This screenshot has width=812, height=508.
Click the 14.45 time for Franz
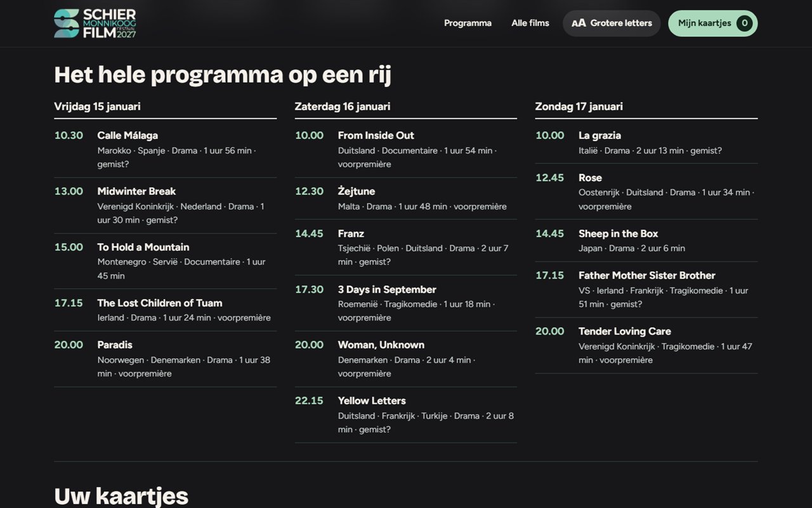coord(309,234)
